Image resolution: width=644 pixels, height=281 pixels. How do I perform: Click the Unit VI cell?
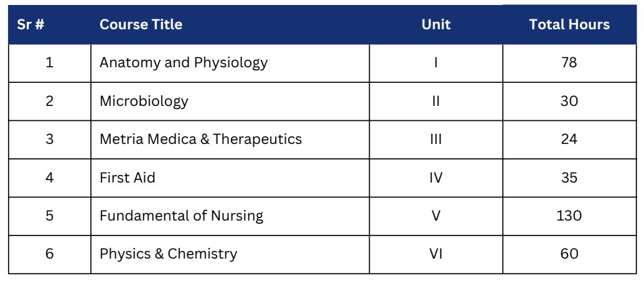[x=436, y=254]
